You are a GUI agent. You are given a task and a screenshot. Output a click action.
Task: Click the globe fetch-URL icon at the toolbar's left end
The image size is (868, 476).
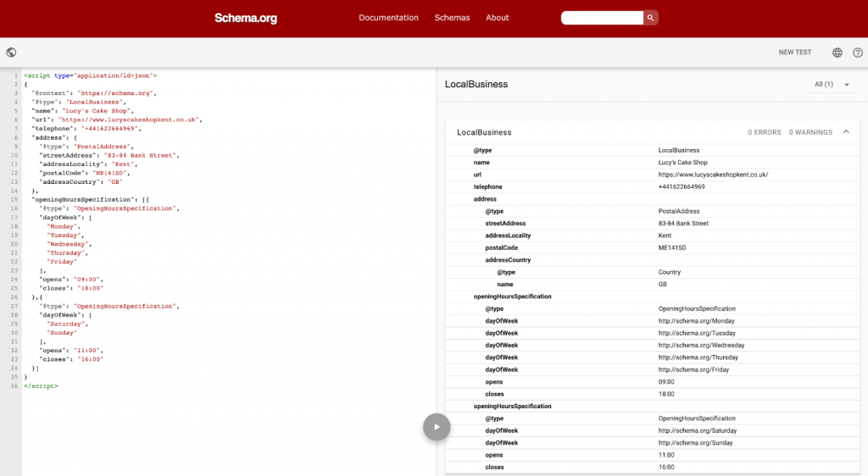pyautogui.click(x=11, y=53)
